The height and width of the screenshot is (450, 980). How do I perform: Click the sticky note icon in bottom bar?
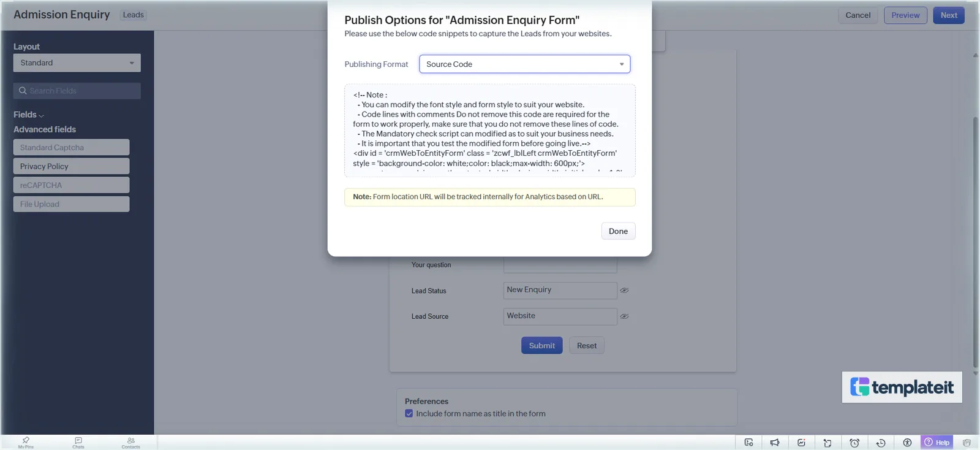(x=827, y=443)
